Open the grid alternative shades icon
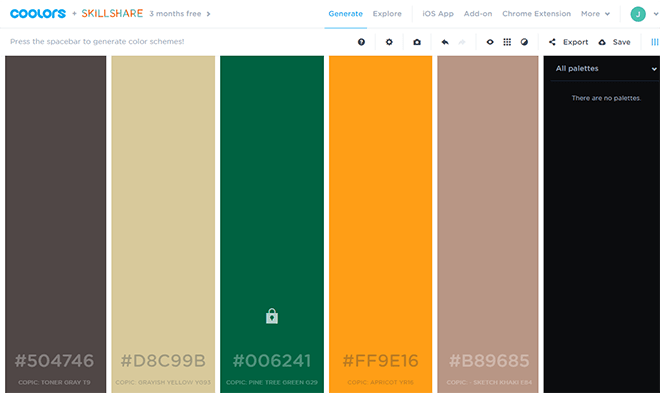The width and height of the screenshot is (660, 393). click(x=507, y=42)
